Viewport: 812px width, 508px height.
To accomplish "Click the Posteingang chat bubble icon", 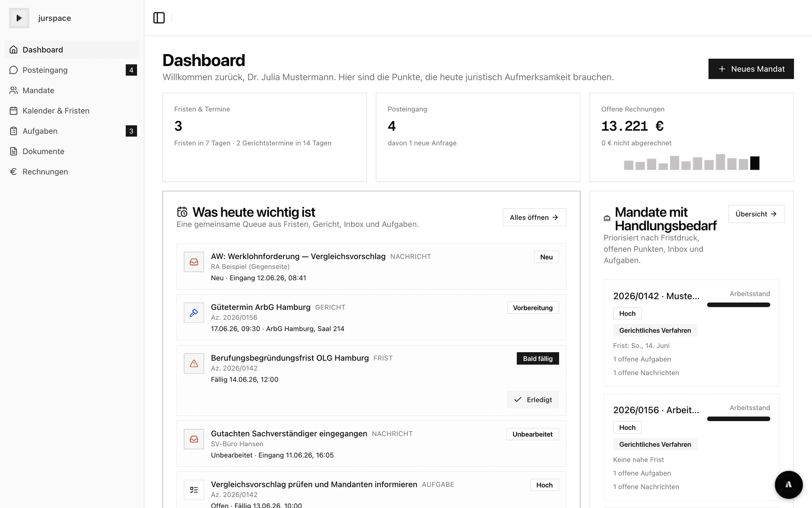I will pyautogui.click(x=14, y=70).
